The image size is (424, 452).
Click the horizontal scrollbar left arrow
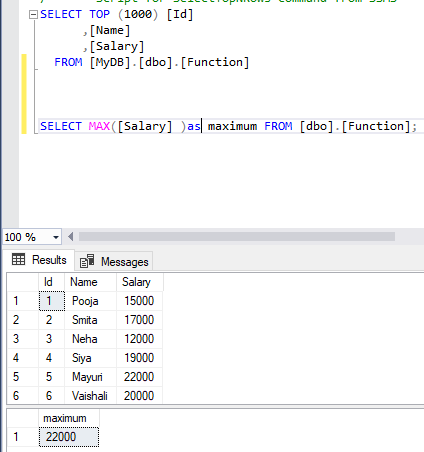tap(70, 237)
